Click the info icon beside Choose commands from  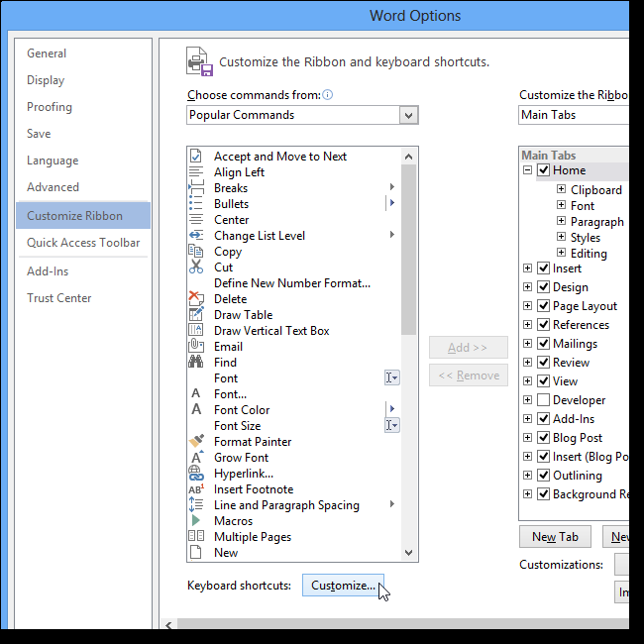click(328, 95)
